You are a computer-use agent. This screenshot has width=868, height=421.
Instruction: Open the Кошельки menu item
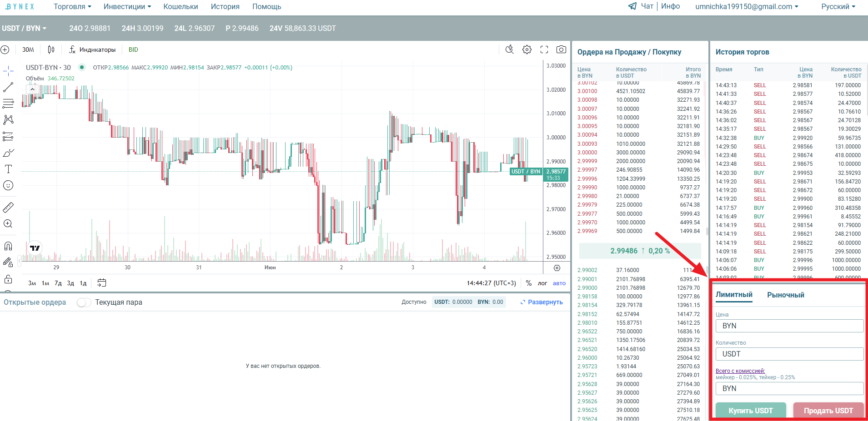pos(181,6)
